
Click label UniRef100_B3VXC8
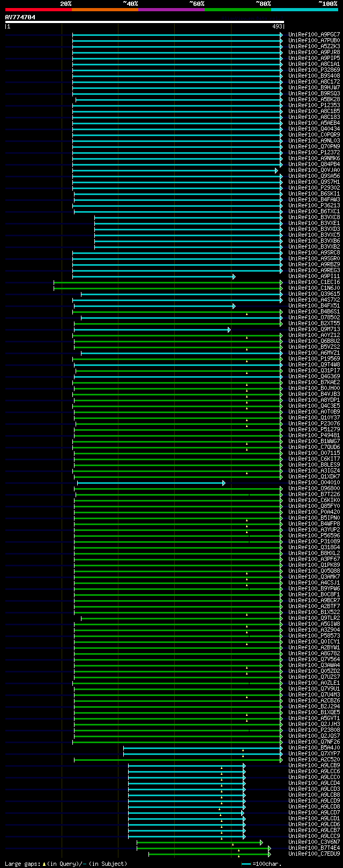click(x=314, y=218)
